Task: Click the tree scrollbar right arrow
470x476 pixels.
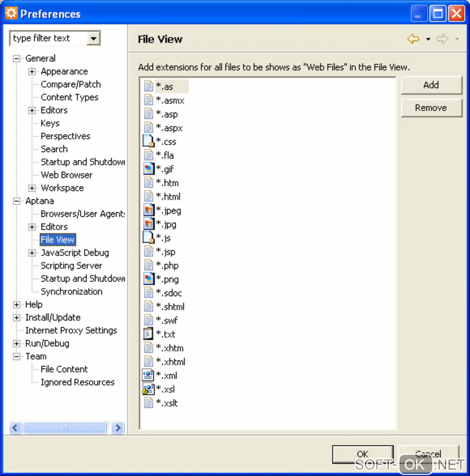Action: coord(118,428)
